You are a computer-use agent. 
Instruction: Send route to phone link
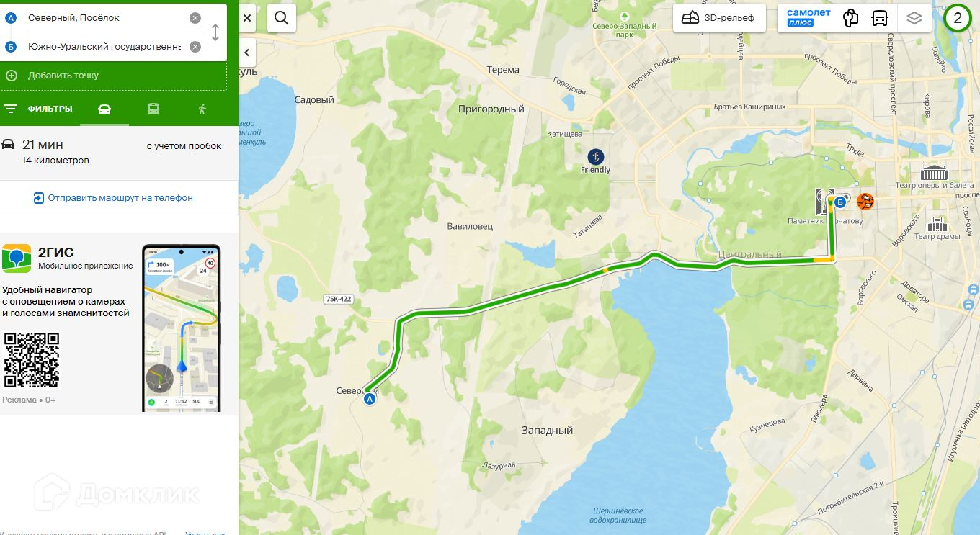pyautogui.click(x=113, y=198)
